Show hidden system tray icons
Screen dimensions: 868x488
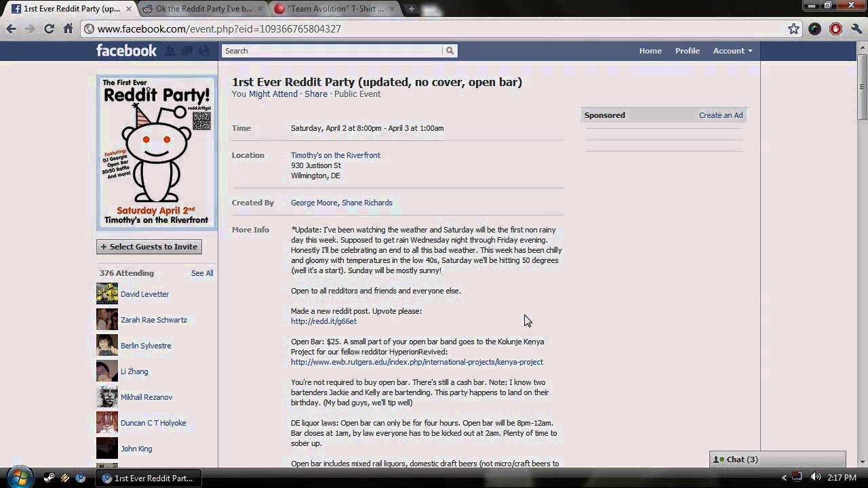click(x=784, y=478)
